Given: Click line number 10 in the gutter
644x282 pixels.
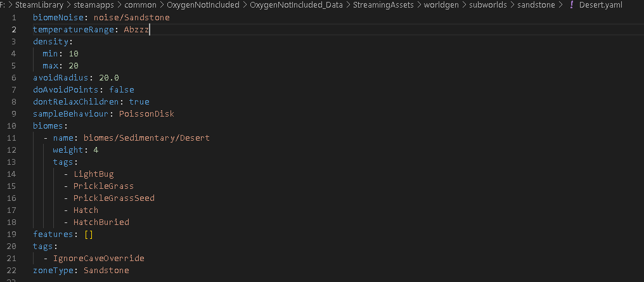Looking at the screenshot, I should pos(13,126).
